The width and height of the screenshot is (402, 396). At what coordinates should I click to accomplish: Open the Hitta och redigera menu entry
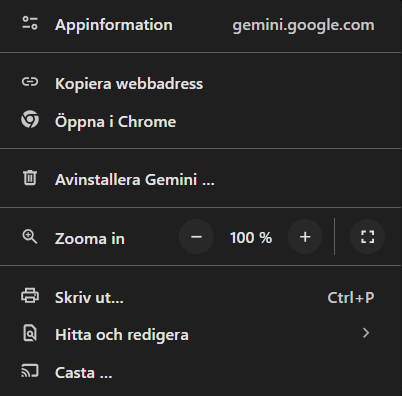coord(201,334)
